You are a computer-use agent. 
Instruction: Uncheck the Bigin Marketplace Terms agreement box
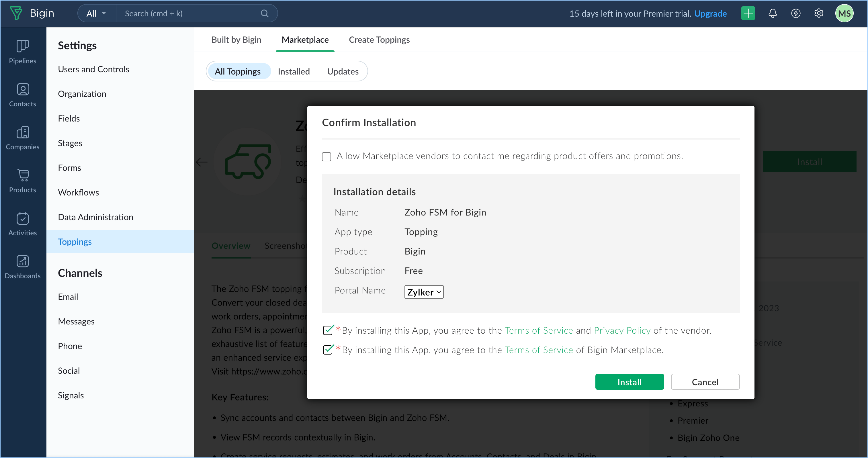pyautogui.click(x=328, y=350)
